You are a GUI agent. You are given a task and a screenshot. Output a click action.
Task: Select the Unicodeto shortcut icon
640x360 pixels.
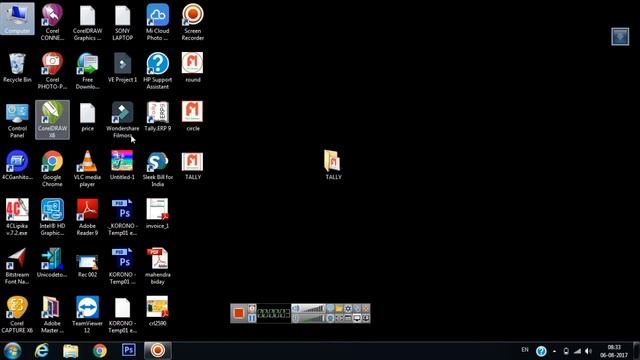coord(52,262)
